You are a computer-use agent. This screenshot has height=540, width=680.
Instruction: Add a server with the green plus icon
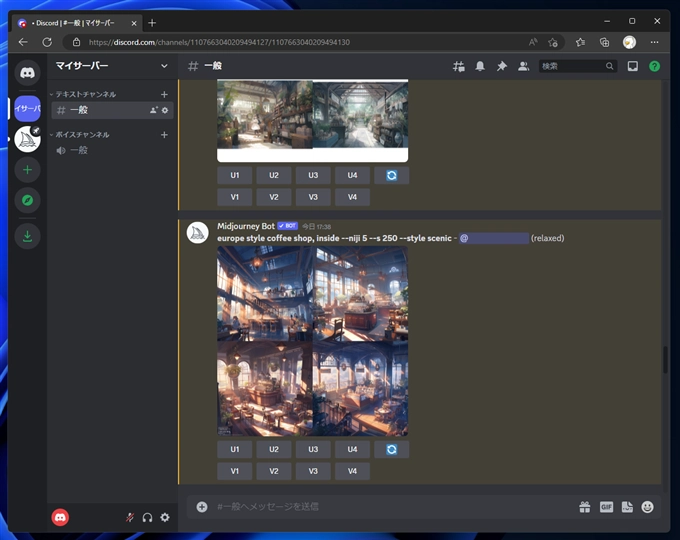[x=27, y=170]
